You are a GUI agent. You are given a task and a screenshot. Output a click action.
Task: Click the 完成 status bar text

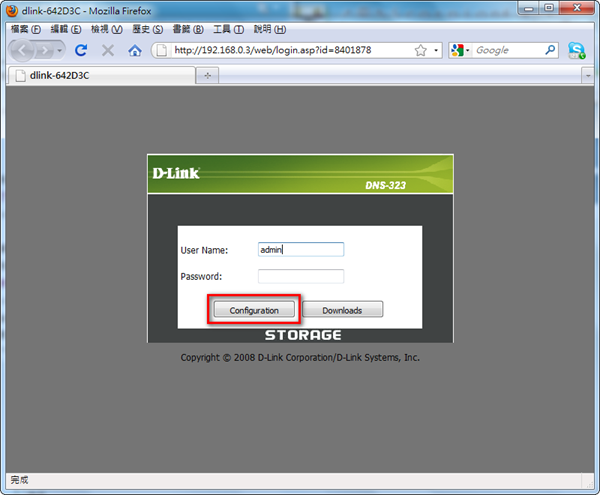pos(19,480)
